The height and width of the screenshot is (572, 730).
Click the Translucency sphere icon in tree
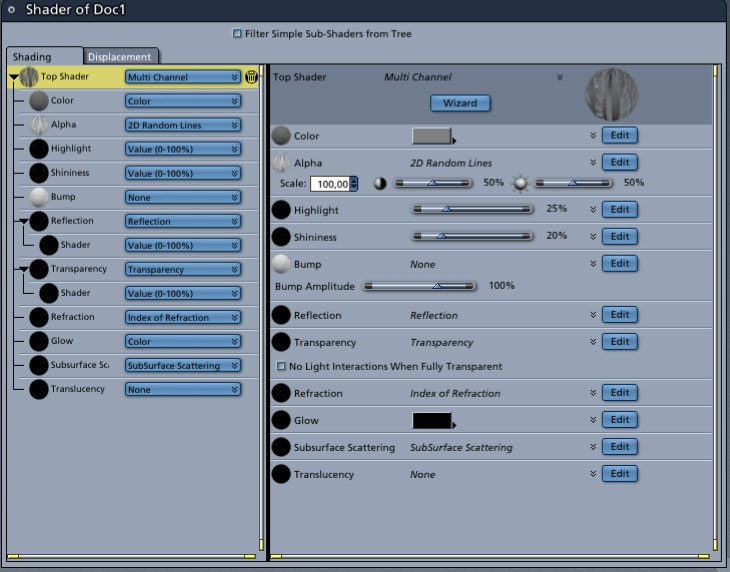39,389
